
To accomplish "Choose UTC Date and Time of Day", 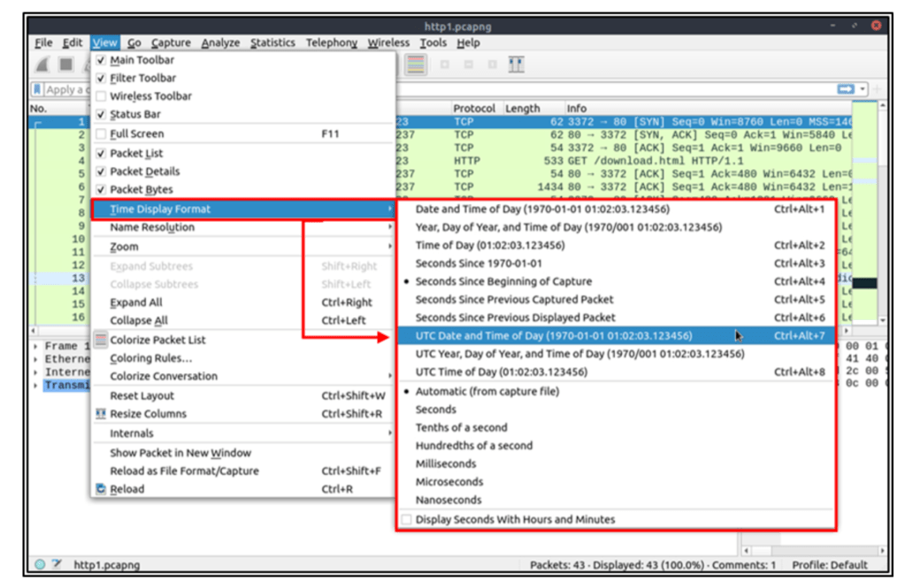I will [x=554, y=336].
